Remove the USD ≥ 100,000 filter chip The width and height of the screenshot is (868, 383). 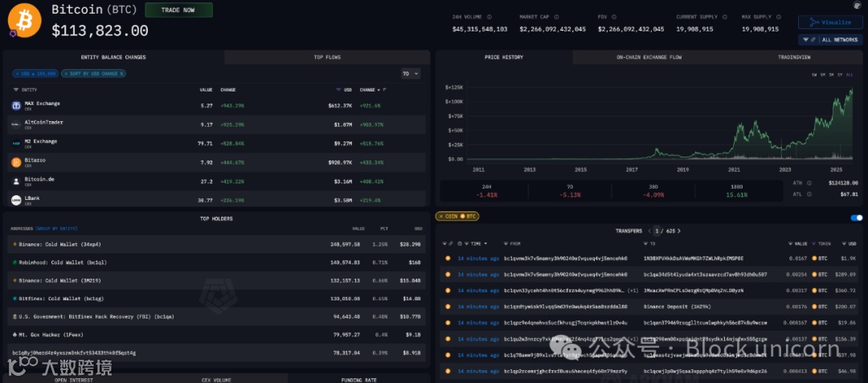(x=18, y=74)
